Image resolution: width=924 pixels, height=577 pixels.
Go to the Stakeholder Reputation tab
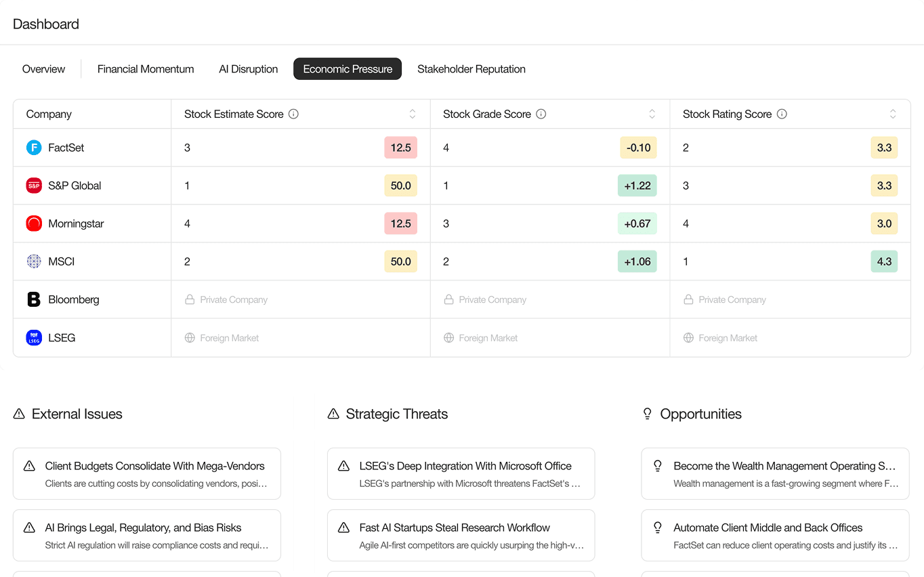pyautogui.click(x=471, y=69)
